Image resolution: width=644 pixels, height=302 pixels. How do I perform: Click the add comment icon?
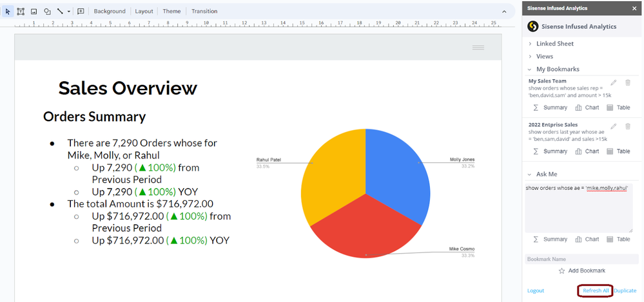[x=81, y=12]
